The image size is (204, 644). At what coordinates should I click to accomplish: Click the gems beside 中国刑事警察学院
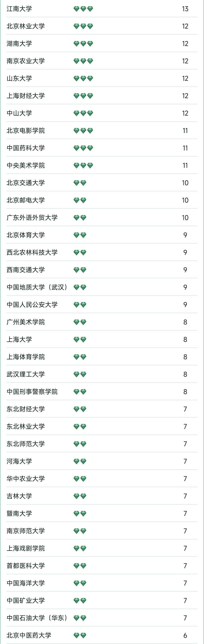click(80, 392)
